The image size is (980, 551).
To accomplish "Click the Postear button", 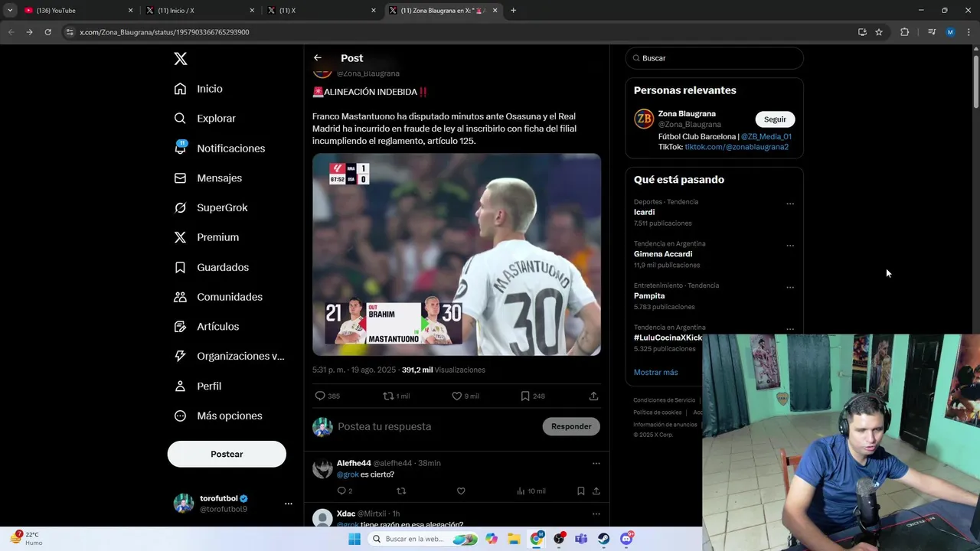I will pyautogui.click(x=227, y=454).
